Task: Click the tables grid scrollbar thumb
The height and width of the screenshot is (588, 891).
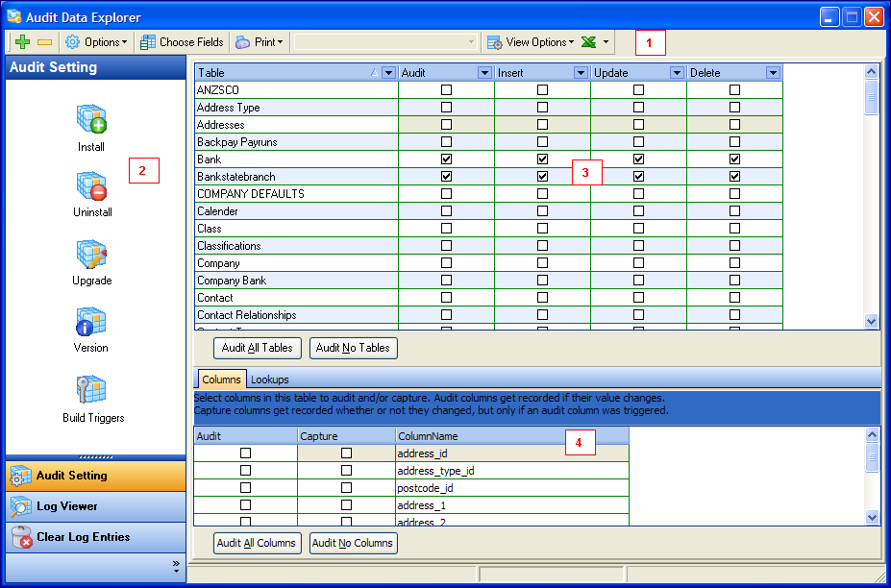Action: click(871, 98)
